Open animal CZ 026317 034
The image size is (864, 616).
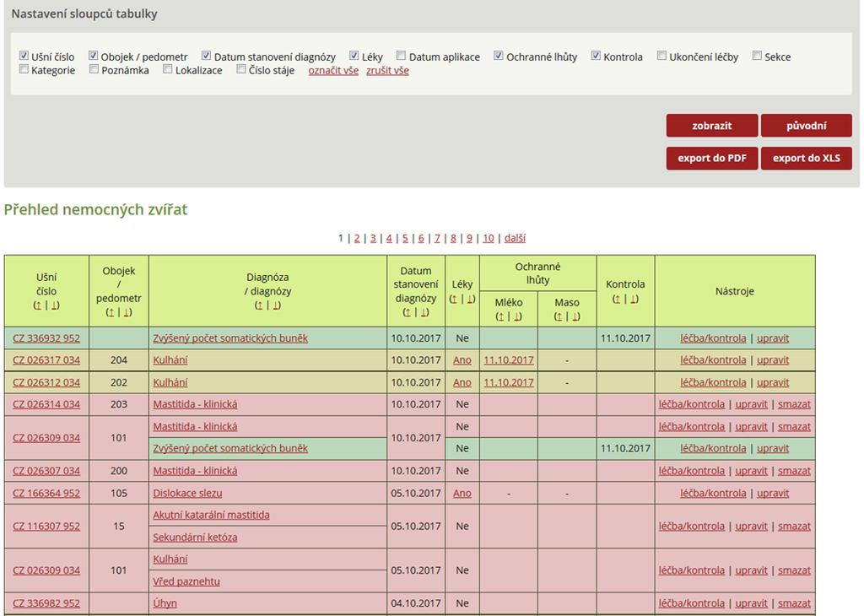(46, 360)
